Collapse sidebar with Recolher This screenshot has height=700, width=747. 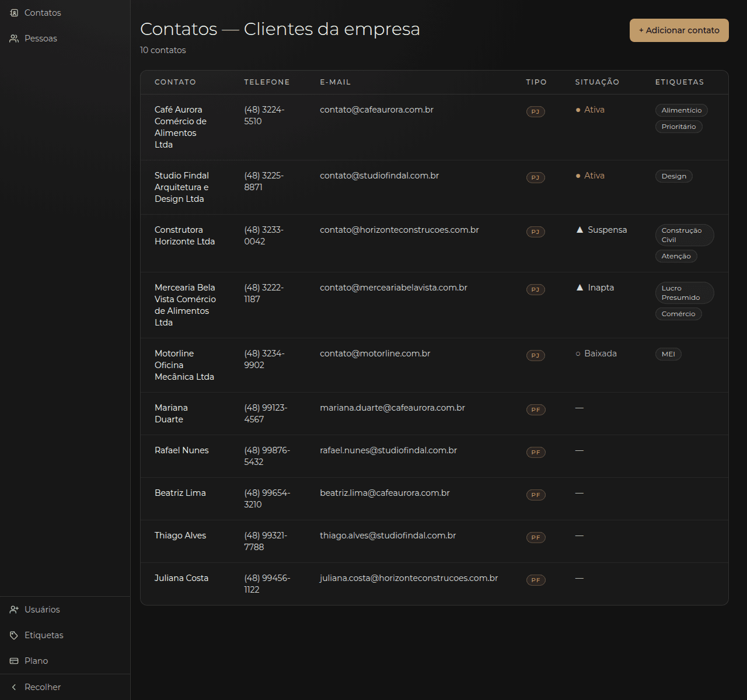click(x=65, y=687)
